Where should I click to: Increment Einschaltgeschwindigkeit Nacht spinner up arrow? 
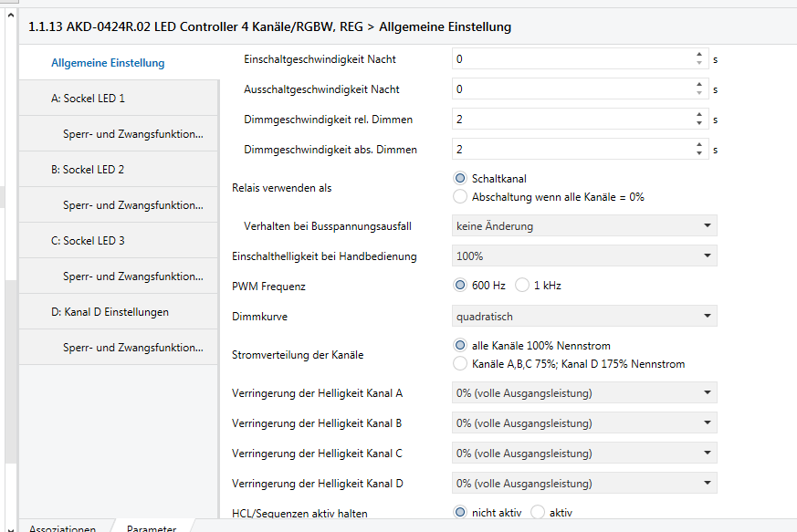pos(699,55)
